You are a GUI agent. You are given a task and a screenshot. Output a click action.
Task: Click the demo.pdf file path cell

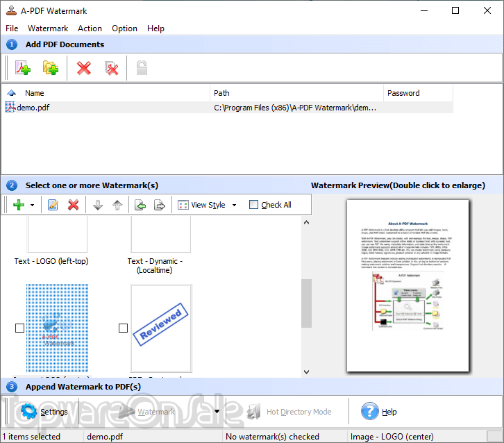[295, 108]
